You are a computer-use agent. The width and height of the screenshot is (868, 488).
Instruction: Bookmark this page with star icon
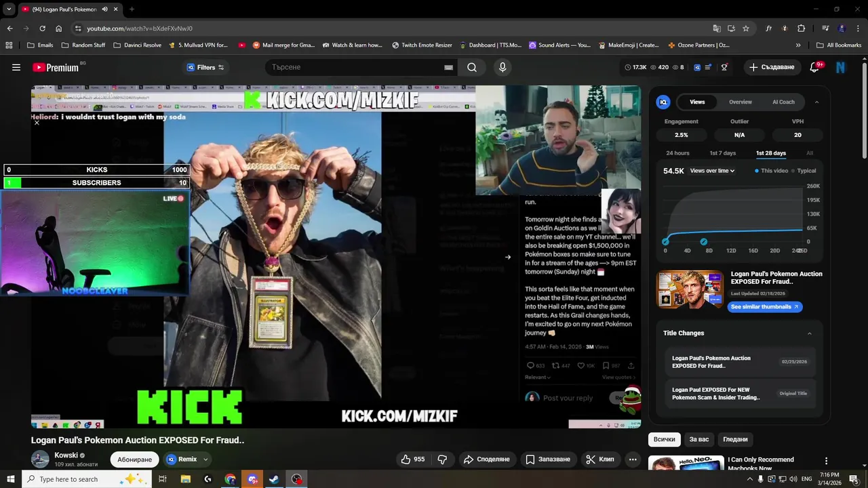[746, 28]
